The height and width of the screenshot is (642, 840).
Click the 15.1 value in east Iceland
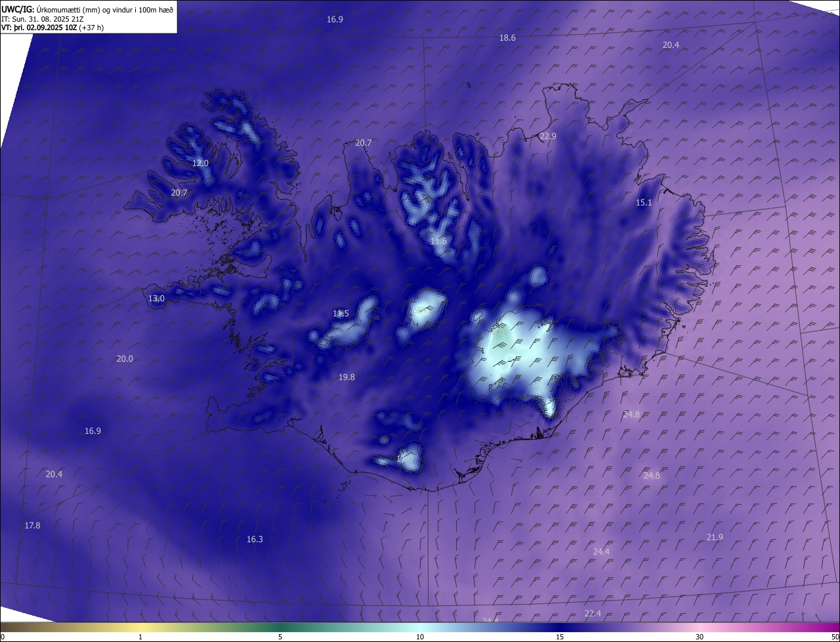644,203
